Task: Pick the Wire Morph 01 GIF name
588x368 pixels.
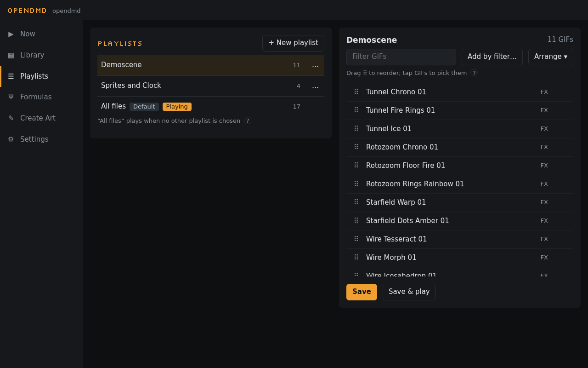Action: click(x=391, y=258)
